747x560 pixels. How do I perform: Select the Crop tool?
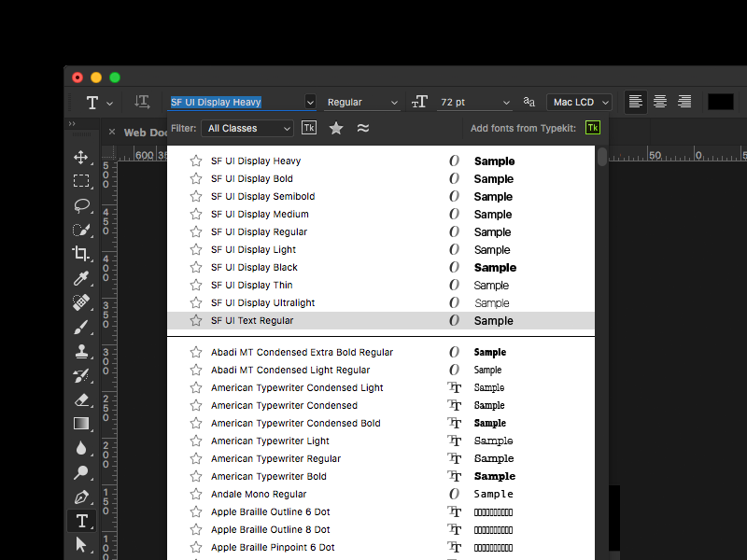tap(81, 253)
